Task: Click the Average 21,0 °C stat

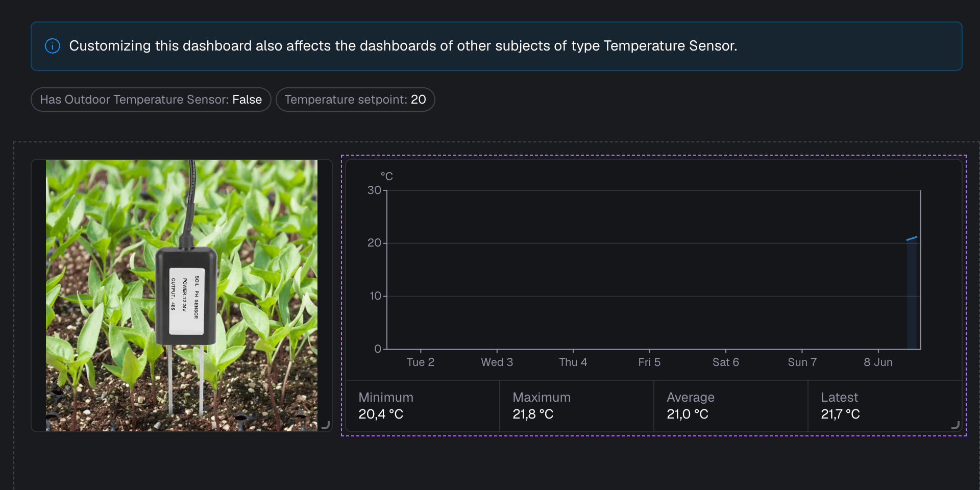Action: point(731,406)
